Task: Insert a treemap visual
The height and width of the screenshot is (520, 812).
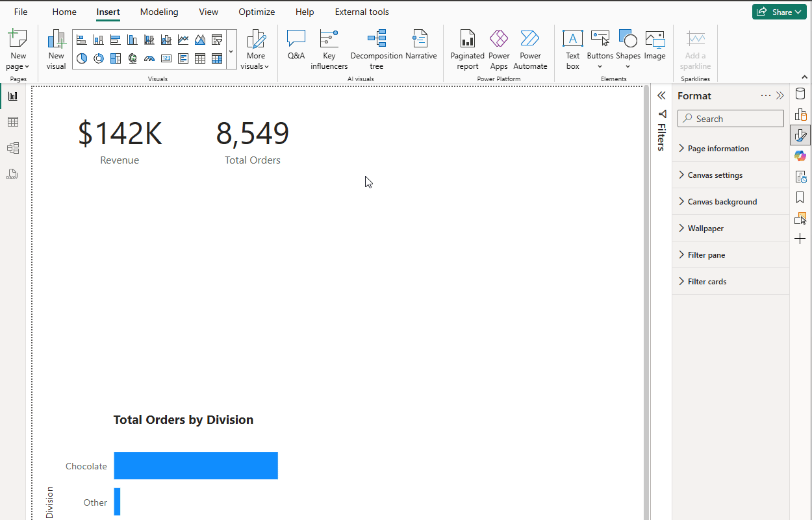Action: pos(116,58)
